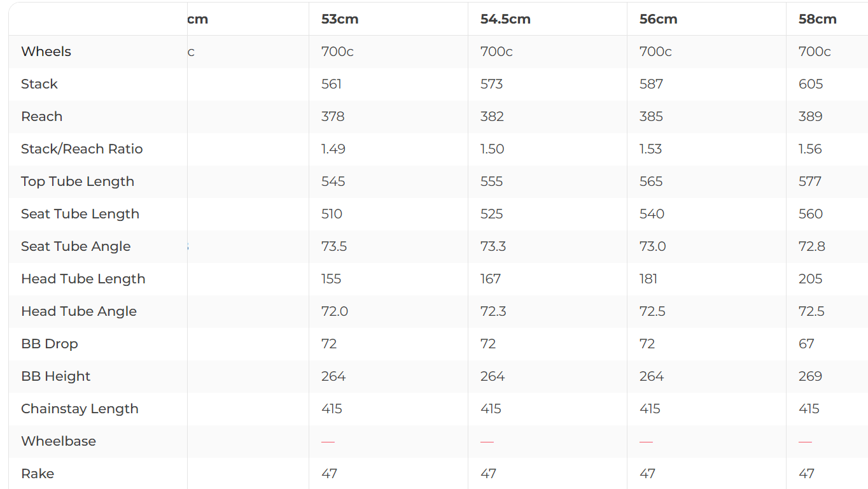
Task: Click the 54.5cm column header
Action: point(505,19)
